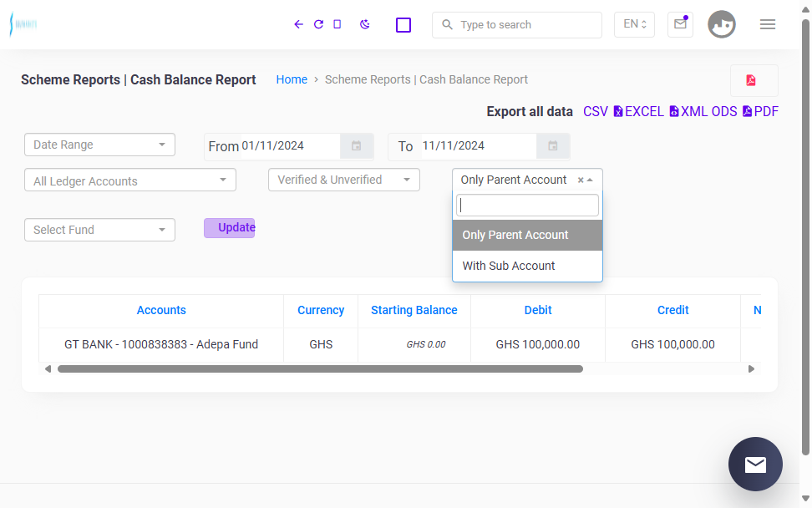Click the page vertical scrollbar
Screen dimensions: 812x508
(x=805, y=238)
